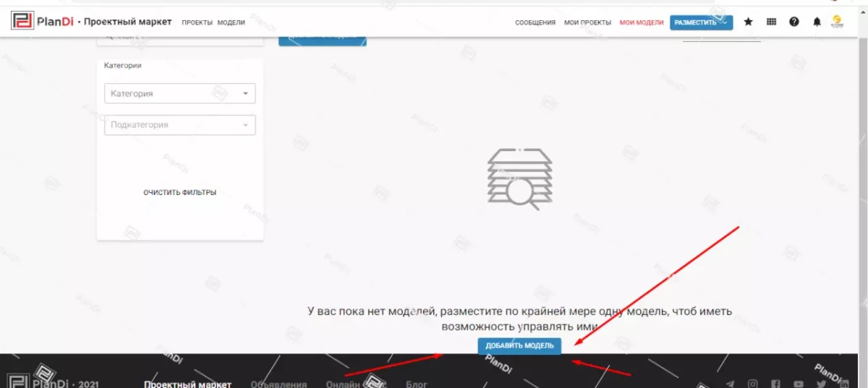Screen dimensions: 868x388
Task: Open the YouTube icon in footer
Action: [x=798, y=384]
